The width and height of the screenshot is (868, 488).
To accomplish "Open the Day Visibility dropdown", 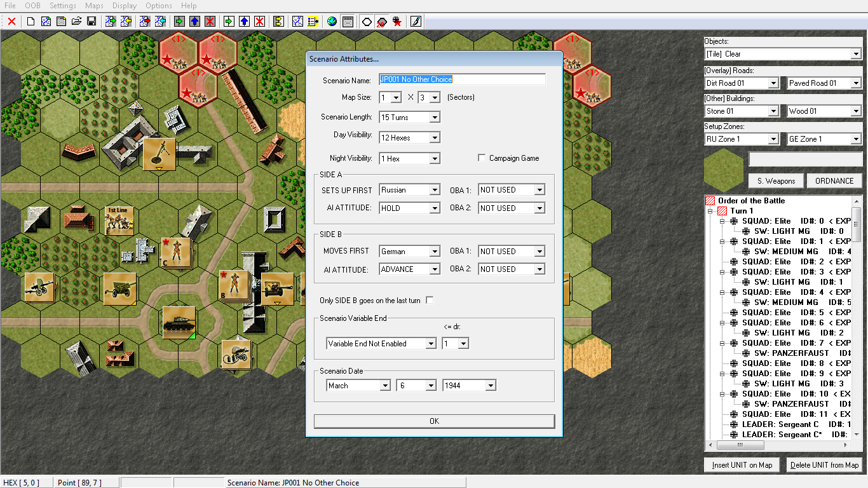I will pyautogui.click(x=435, y=137).
